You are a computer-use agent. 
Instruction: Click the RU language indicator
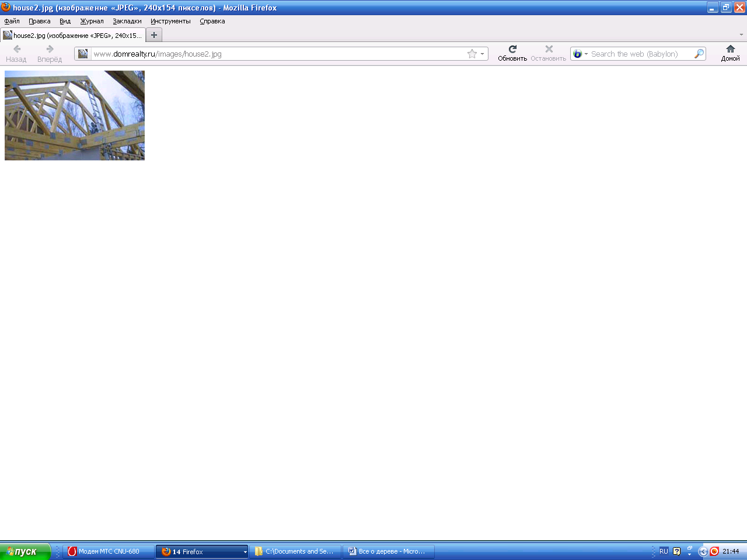point(664,551)
